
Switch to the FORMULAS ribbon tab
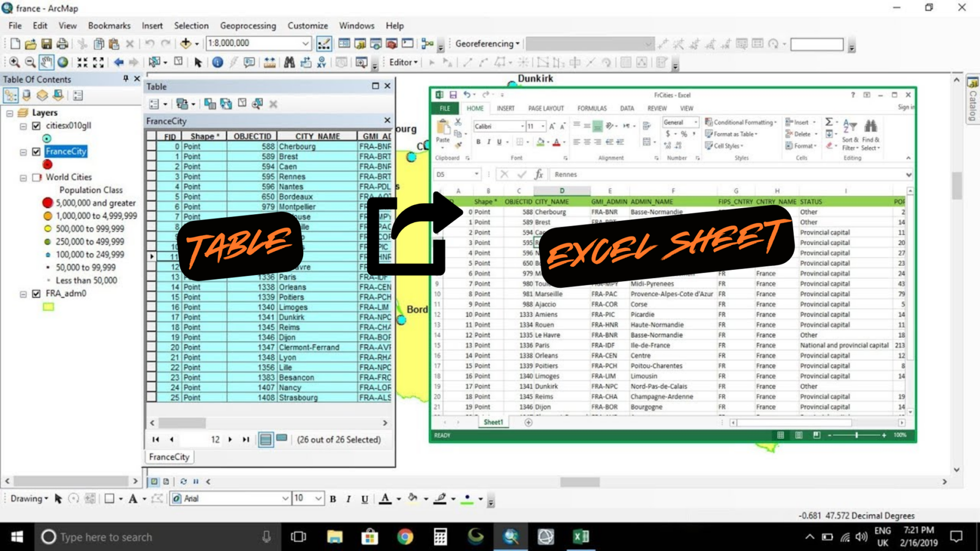point(591,108)
